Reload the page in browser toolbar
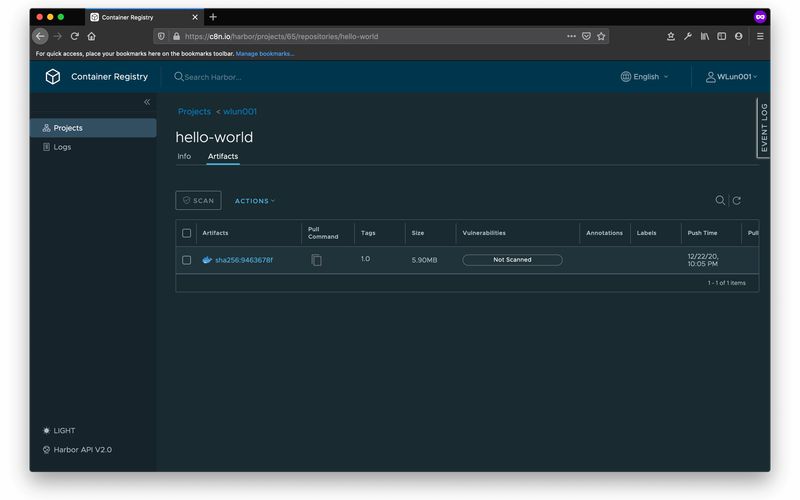 tap(74, 36)
